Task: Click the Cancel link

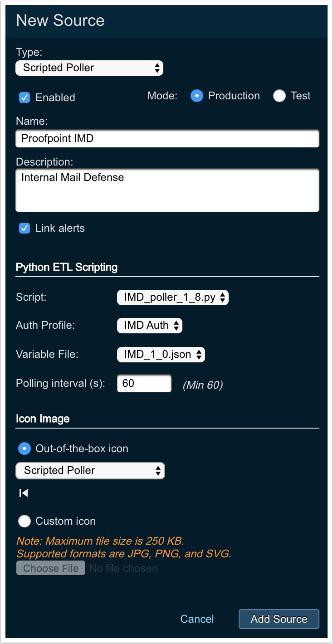Action: click(x=197, y=619)
